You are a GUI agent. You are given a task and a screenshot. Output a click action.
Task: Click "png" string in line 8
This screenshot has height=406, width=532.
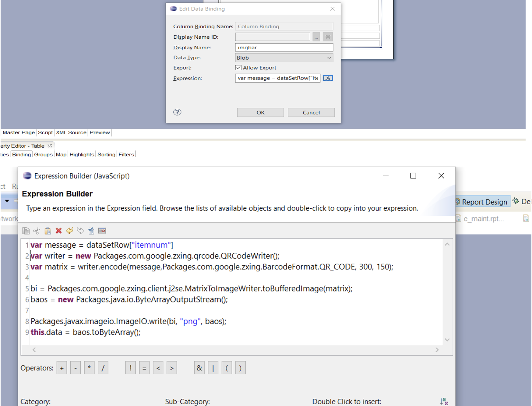(190, 321)
